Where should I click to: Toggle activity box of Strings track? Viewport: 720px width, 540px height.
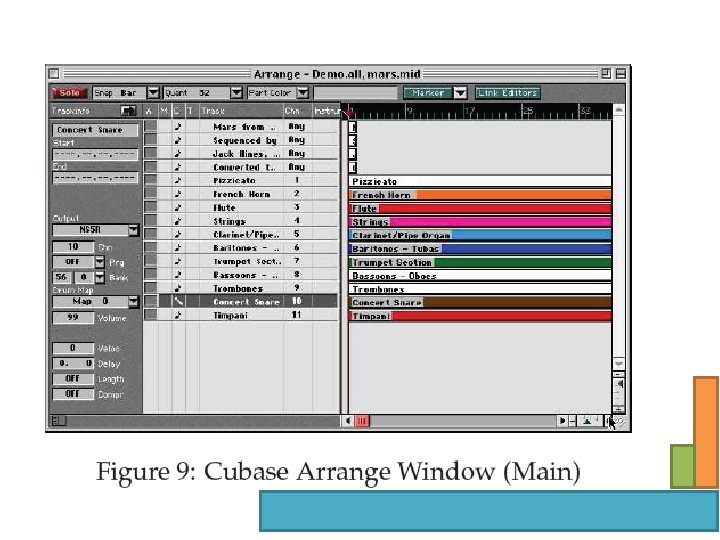click(x=151, y=221)
